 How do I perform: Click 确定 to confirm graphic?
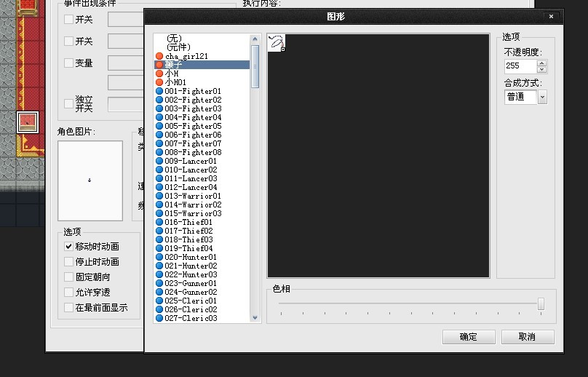pos(469,337)
